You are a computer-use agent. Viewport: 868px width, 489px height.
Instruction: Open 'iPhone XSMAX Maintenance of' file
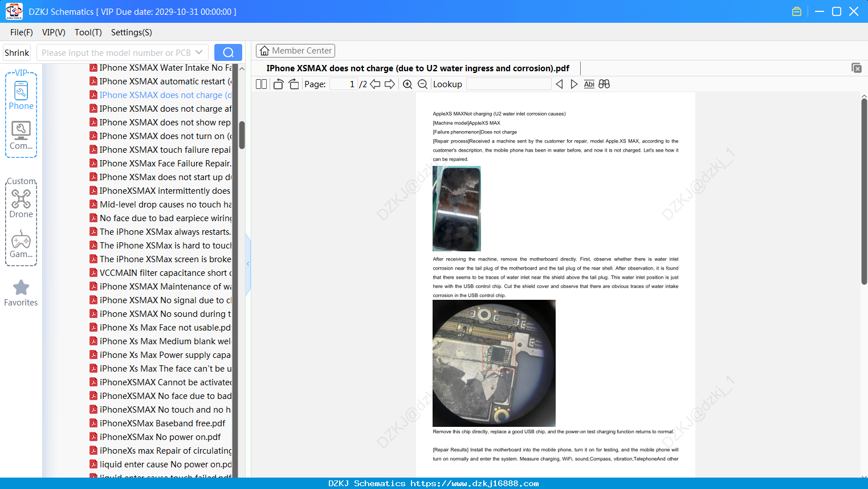[161, 287]
